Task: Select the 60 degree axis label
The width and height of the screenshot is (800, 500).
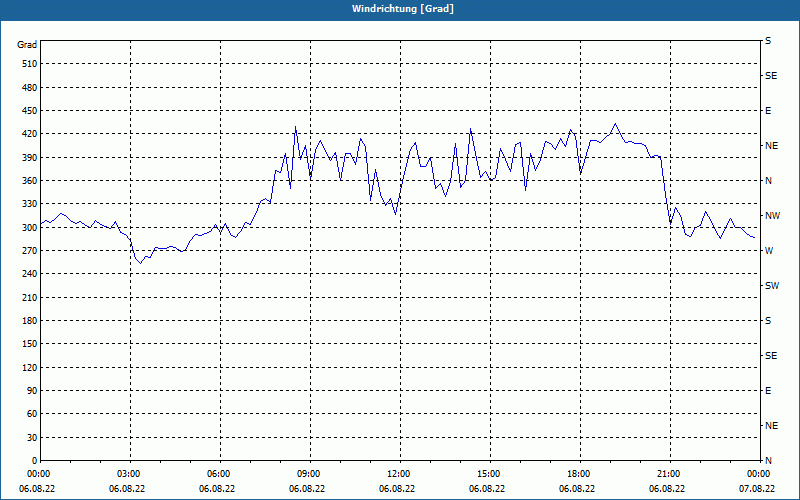Action: click(x=32, y=414)
